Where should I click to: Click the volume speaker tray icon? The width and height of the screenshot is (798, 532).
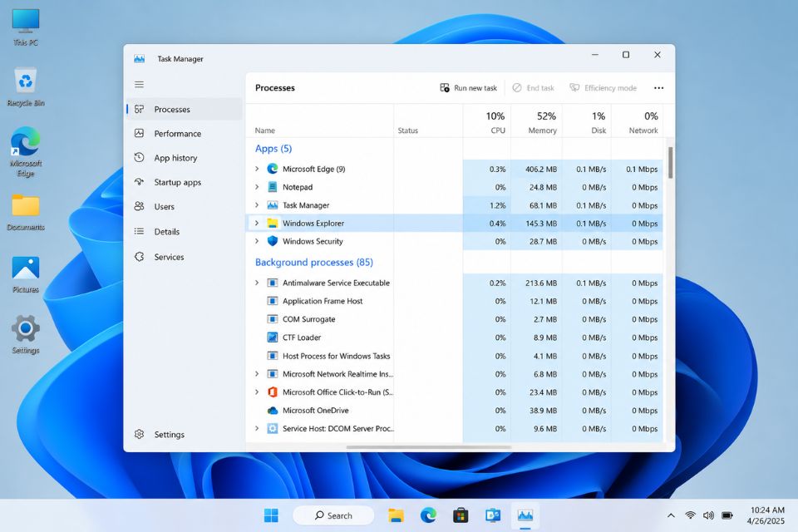pos(708,515)
